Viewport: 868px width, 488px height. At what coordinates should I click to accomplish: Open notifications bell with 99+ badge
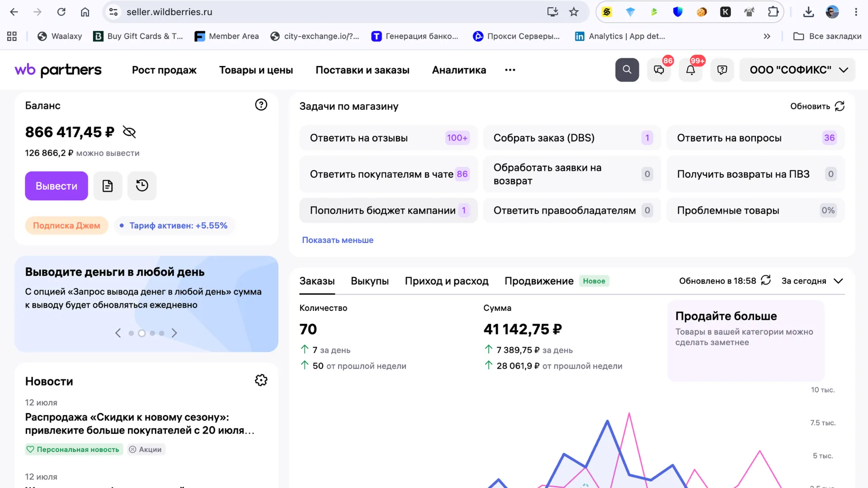click(x=690, y=70)
